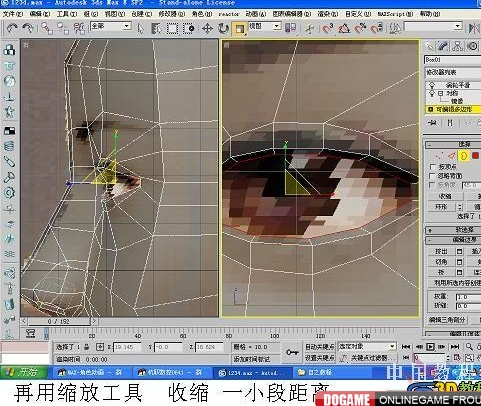The width and height of the screenshot is (481, 406).
Task: Click the 桥 button
Action: [x=441, y=272]
